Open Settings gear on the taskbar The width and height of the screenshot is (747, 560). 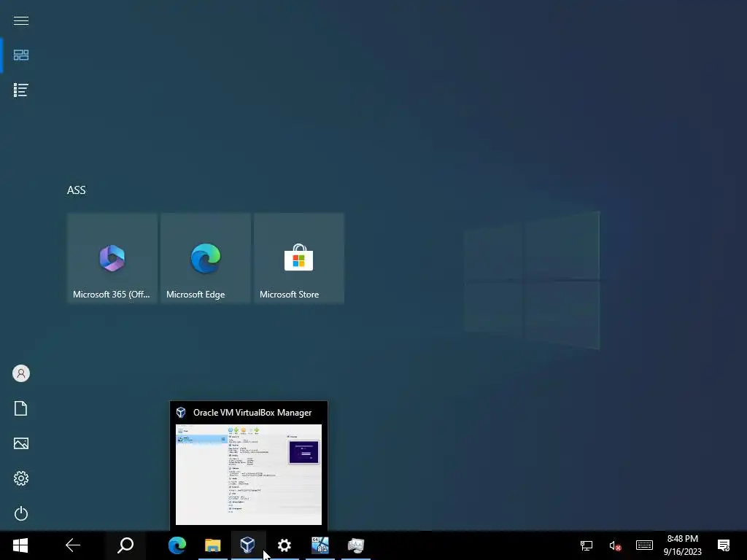pyautogui.click(x=285, y=545)
